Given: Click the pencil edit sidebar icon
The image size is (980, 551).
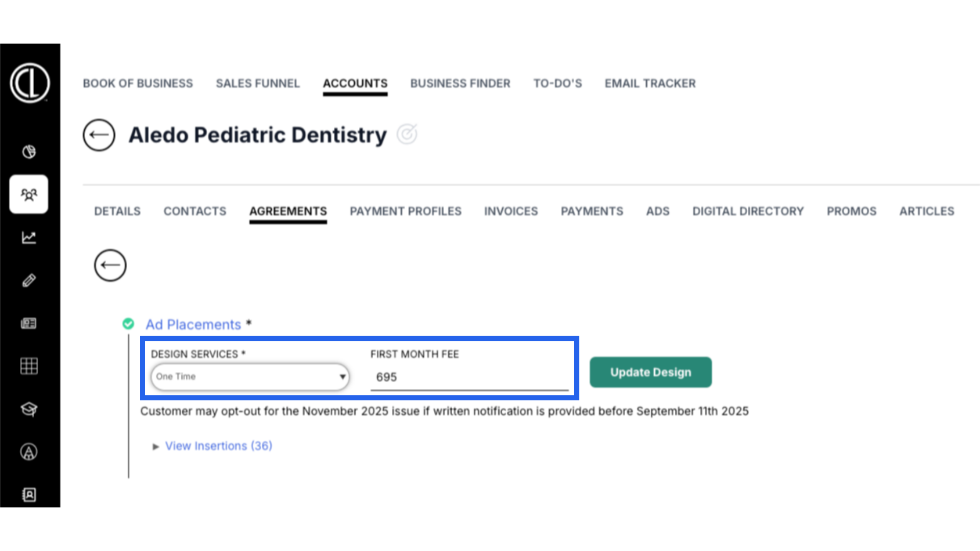Looking at the screenshot, I should 29,280.
